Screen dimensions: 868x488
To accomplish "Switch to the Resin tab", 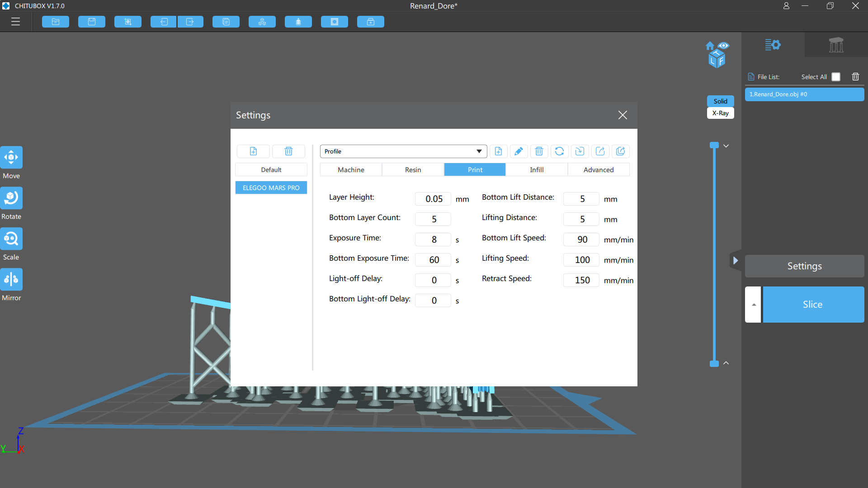I will (x=413, y=170).
